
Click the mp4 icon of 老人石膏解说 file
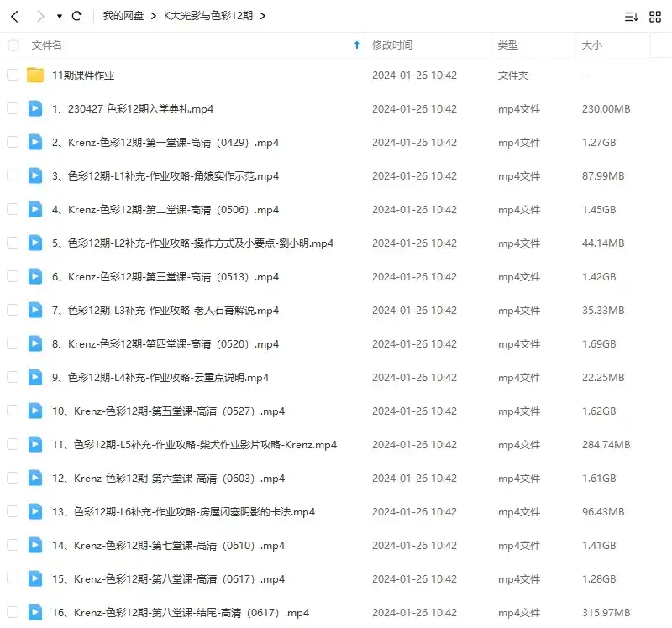(34, 310)
